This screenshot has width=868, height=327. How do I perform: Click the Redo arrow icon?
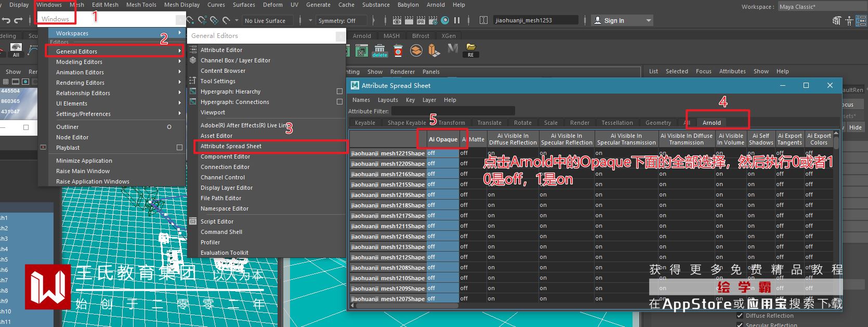click(x=18, y=20)
